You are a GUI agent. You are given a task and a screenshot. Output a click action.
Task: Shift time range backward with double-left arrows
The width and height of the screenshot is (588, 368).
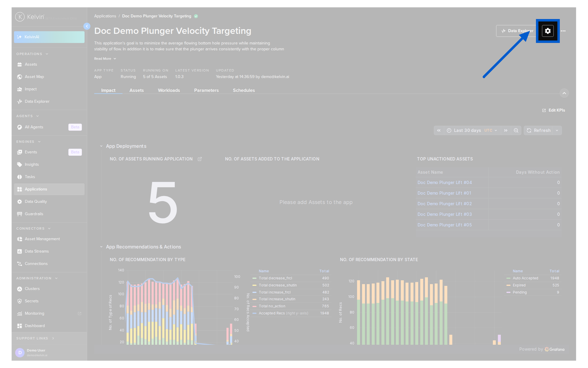tap(439, 130)
